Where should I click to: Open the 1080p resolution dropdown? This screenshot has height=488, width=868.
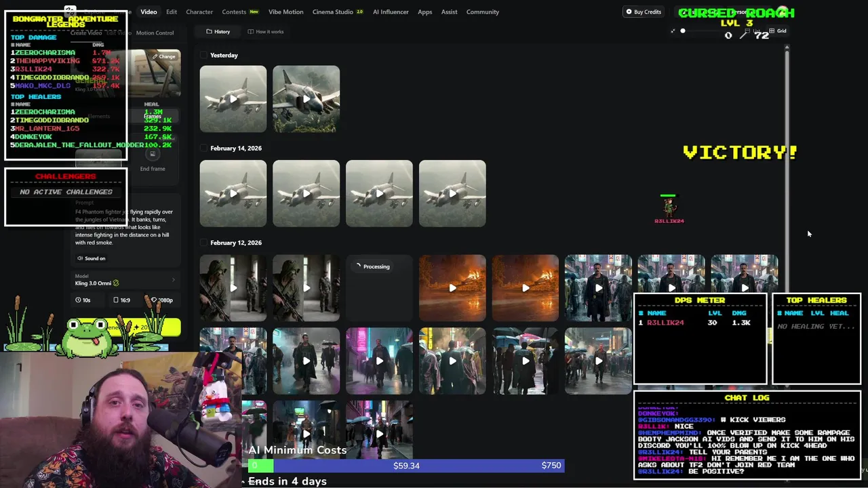tap(162, 300)
